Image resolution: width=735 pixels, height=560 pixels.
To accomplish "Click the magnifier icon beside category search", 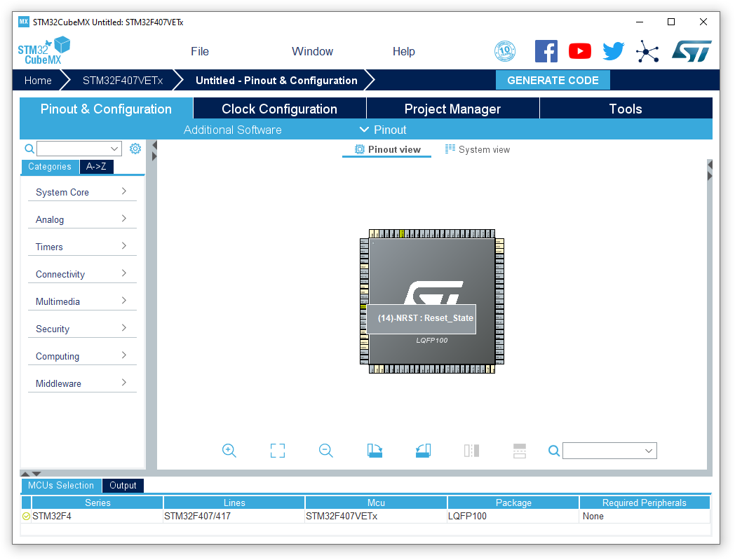I will [x=29, y=149].
